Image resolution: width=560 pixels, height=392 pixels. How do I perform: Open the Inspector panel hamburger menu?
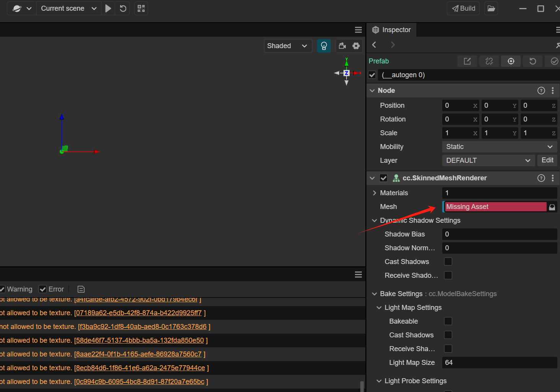click(558, 30)
